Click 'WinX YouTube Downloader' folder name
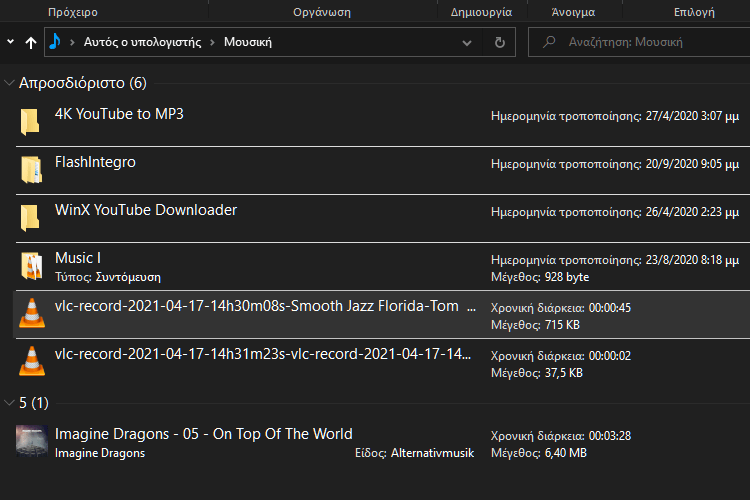The image size is (750, 500). [x=146, y=210]
